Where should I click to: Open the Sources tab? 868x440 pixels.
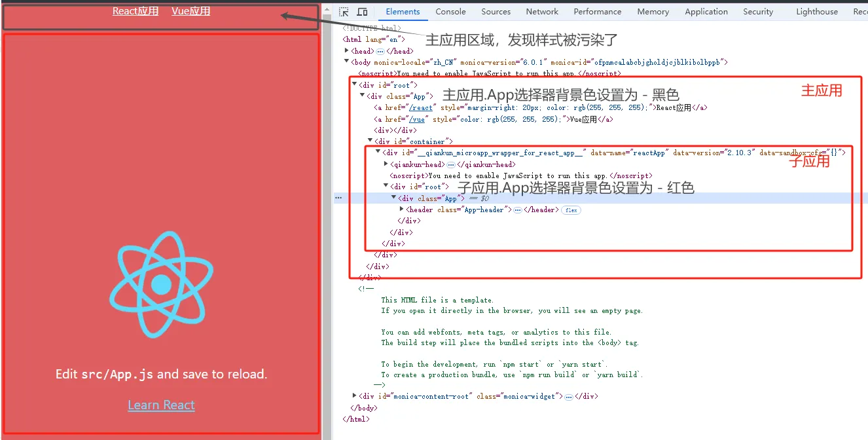tap(496, 12)
